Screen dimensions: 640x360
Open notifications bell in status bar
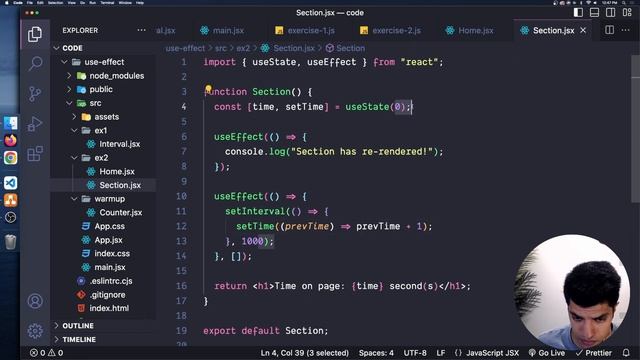pos(626,353)
